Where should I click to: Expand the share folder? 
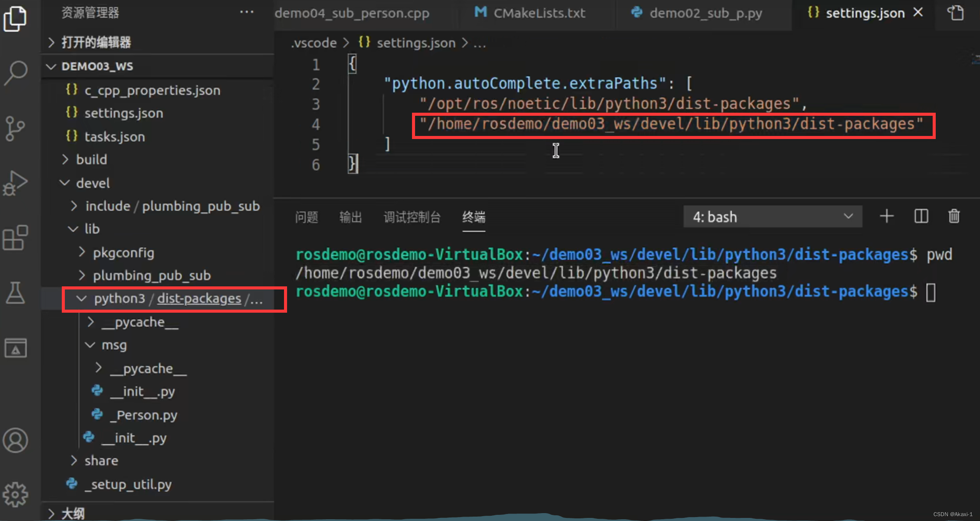pos(101,460)
